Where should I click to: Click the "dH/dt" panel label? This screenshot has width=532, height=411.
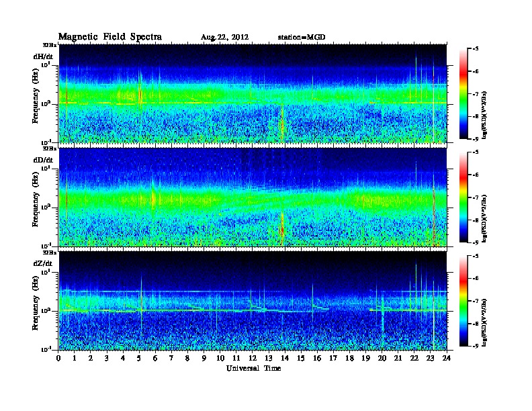43,57
